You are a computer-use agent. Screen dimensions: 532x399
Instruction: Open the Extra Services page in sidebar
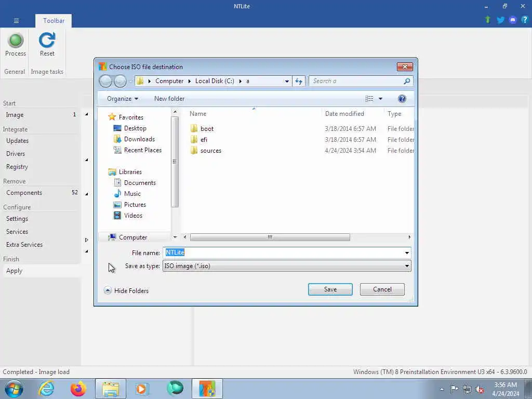pos(24,245)
